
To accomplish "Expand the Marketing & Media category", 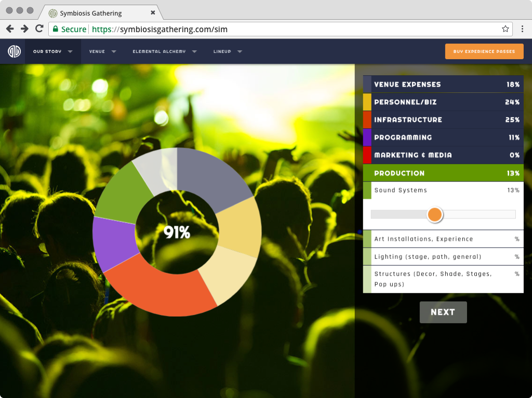I will click(x=443, y=155).
